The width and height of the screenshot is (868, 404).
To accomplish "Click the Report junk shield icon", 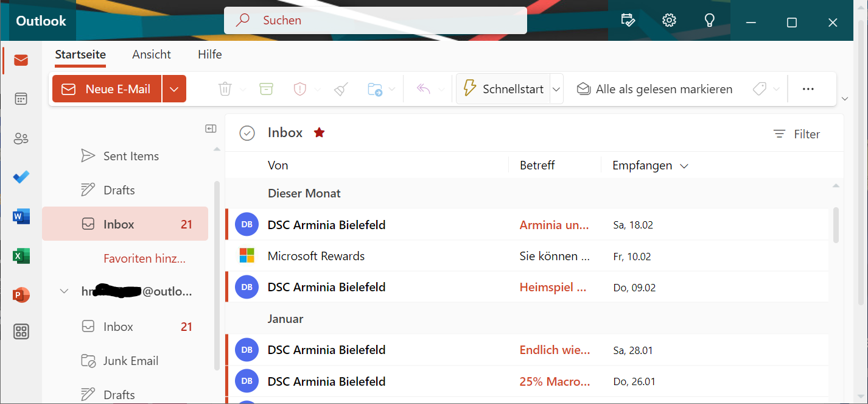I will 300,89.
